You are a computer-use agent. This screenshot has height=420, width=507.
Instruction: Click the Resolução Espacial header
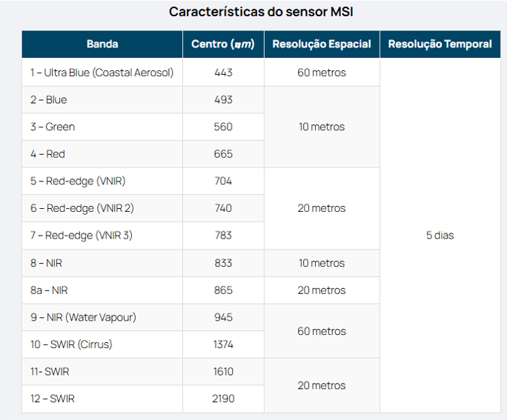[322, 44]
